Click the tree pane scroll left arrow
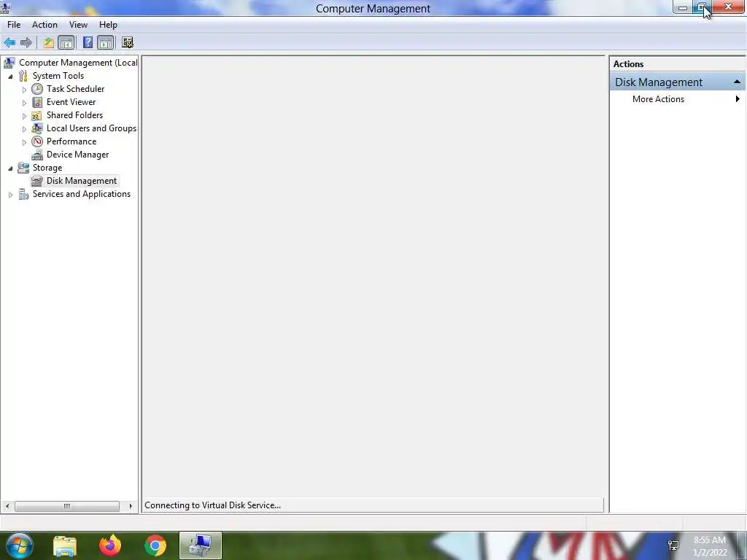This screenshot has height=560, width=747. click(x=7, y=506)
